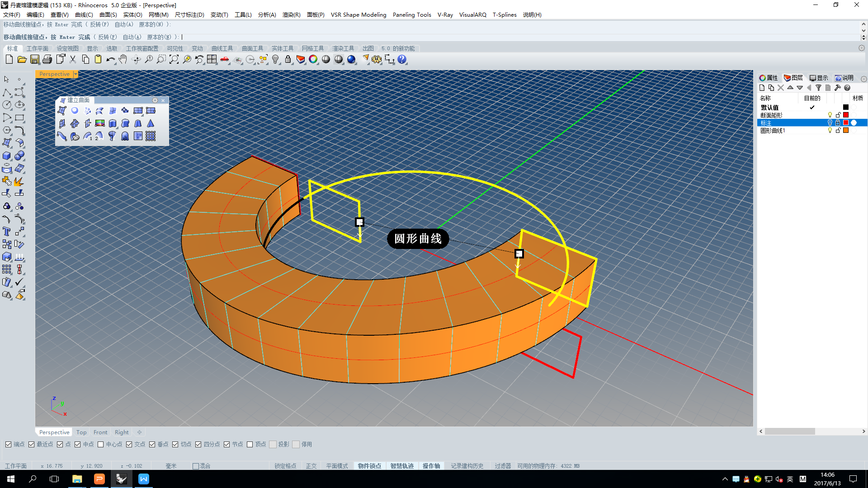Open the 文件(F) menu
Viewport: 868px width, 488px height.
tap(13, 14)
